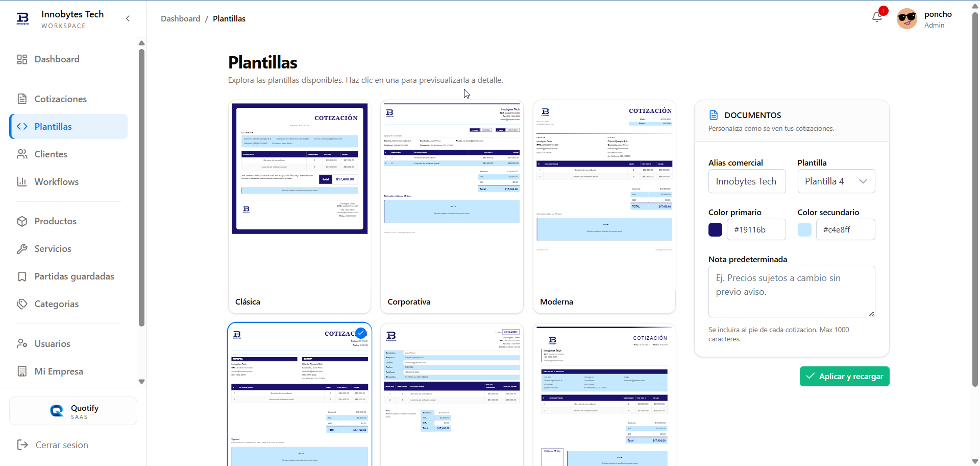This screenshot has width=980, height=466.
Task: Open Clientes menu item
Action: click(x=68, y=154)
